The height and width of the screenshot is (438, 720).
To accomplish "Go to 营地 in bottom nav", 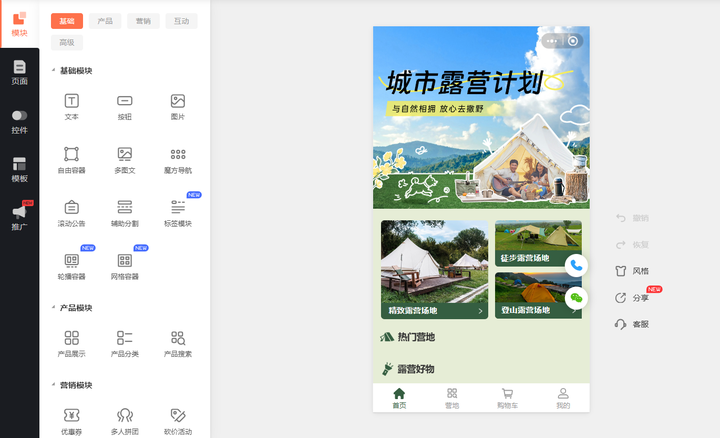I will pos(452,398).
